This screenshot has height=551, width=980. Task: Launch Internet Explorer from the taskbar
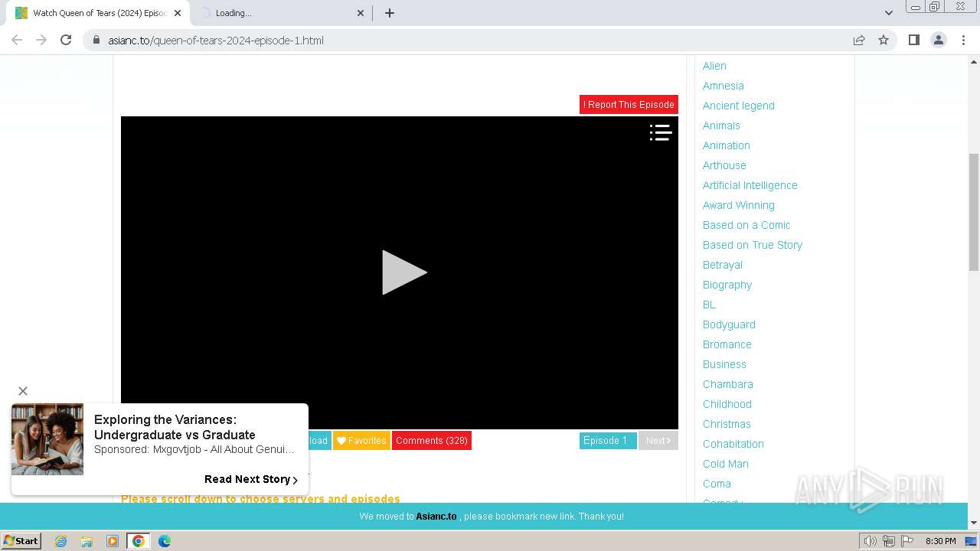pos(61,541)
